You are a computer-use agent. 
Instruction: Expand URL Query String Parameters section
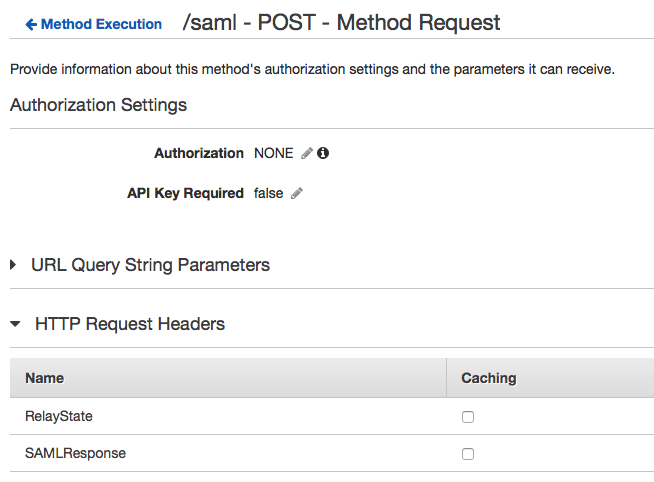point(14,265)
